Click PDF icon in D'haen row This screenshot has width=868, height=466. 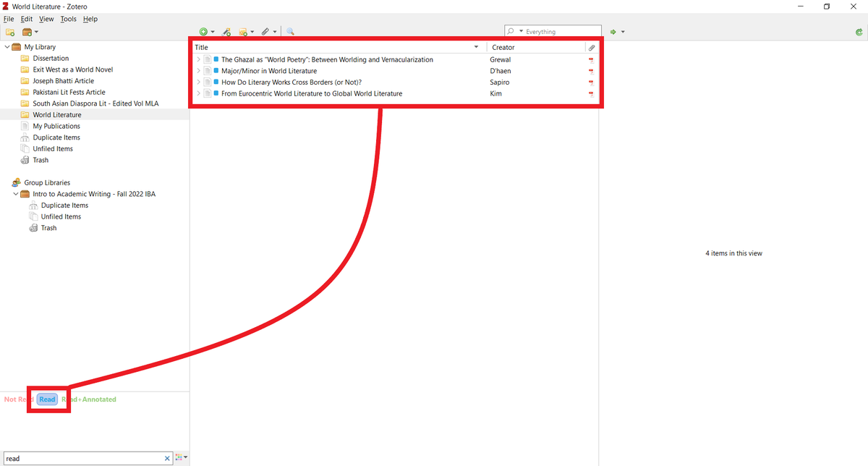point(591,71)
